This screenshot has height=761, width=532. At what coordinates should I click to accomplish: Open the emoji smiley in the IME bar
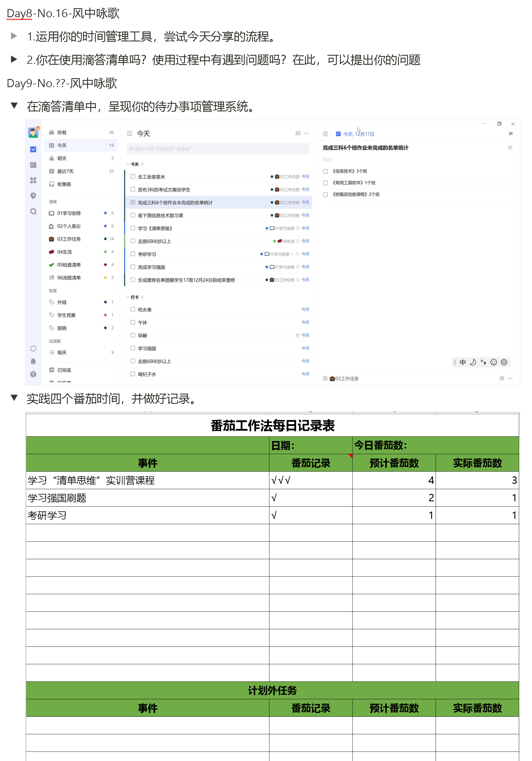pos(494,362)
